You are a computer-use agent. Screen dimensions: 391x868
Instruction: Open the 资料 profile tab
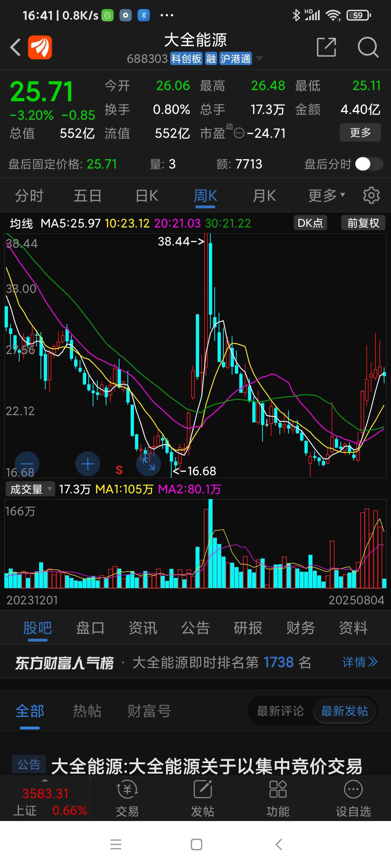click(353, 628)
